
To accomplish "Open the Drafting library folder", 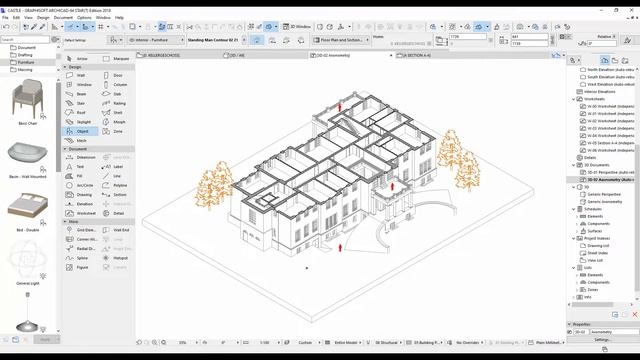I will (24, 55).
